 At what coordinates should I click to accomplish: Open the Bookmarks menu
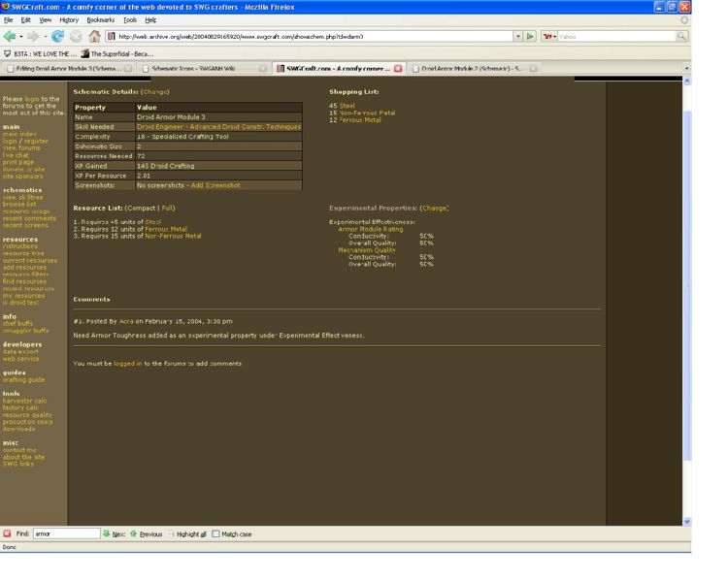click(x=100, y=19)
